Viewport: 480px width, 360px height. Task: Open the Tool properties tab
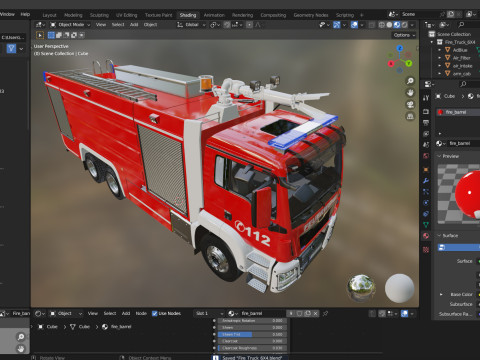(426, 98)
